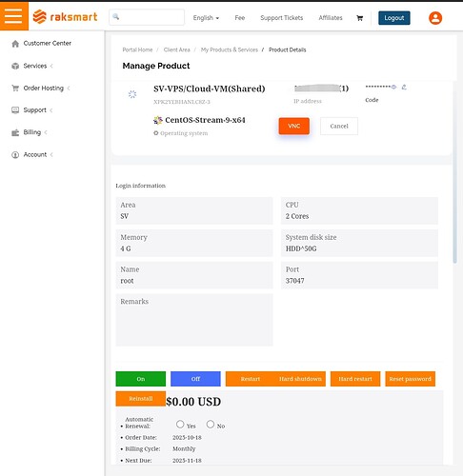Click the Reset password button
This screenshot has width=463, height=476.
point(410,379)
